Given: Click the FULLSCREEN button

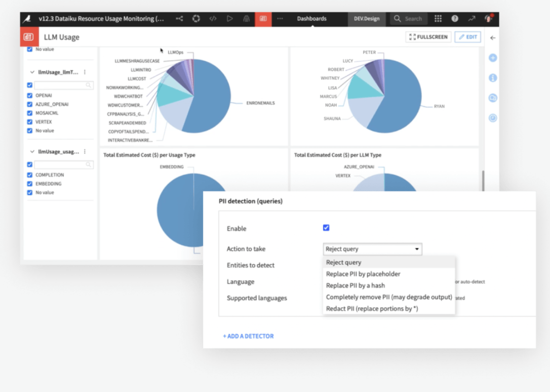Looking at the screenshot, I should coord(428,37).
